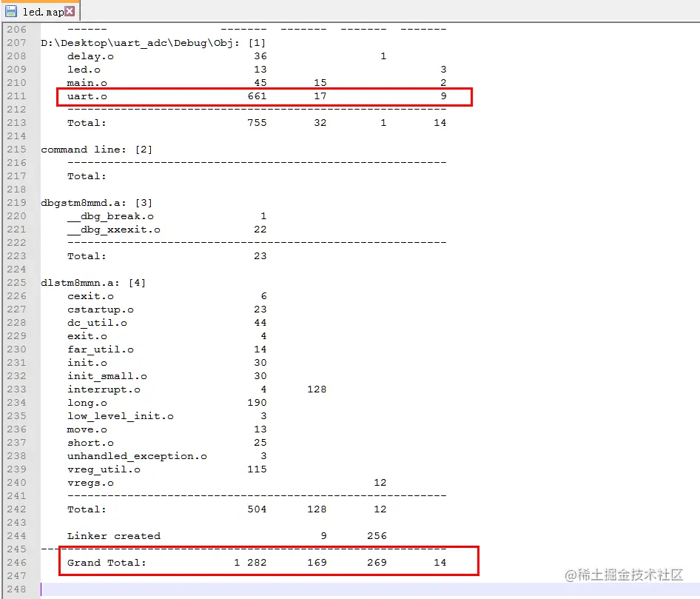Screen dimensions: 700x599
Task: Click value 504 in dlstm8mmn Total row
Action: tap(258, 509)
